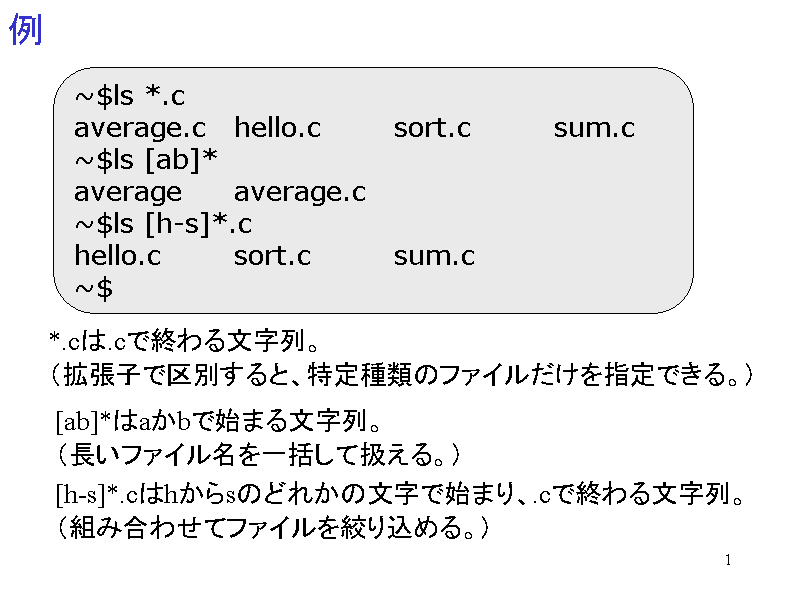
Task: Click sort.c in the first output row
Action: [432, 128]
